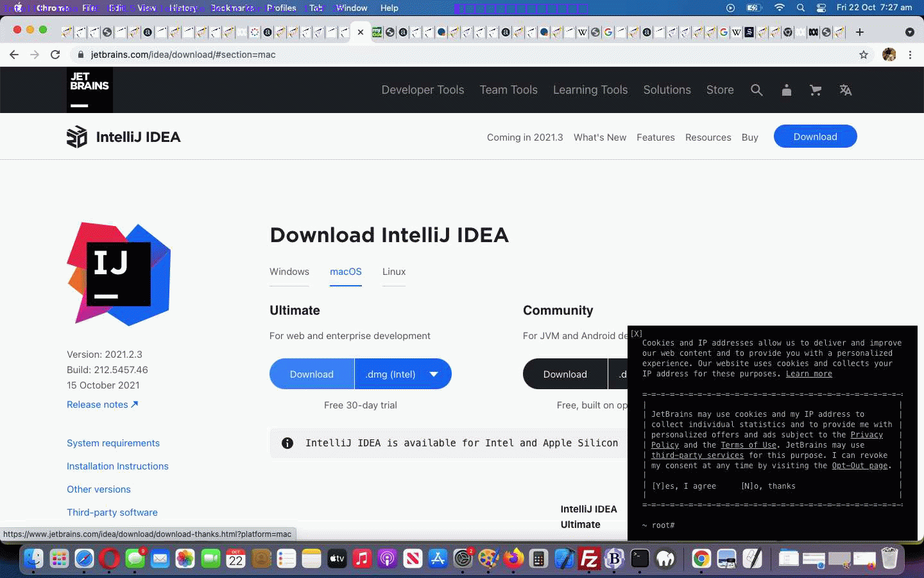Open Solutions menu
Screen dimensions: 924x578
[x=667, y=90]
